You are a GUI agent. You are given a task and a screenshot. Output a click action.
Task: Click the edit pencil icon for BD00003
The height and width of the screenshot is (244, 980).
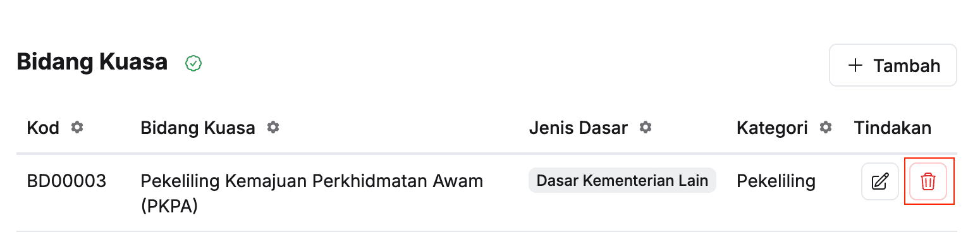[x=880, y=182]
